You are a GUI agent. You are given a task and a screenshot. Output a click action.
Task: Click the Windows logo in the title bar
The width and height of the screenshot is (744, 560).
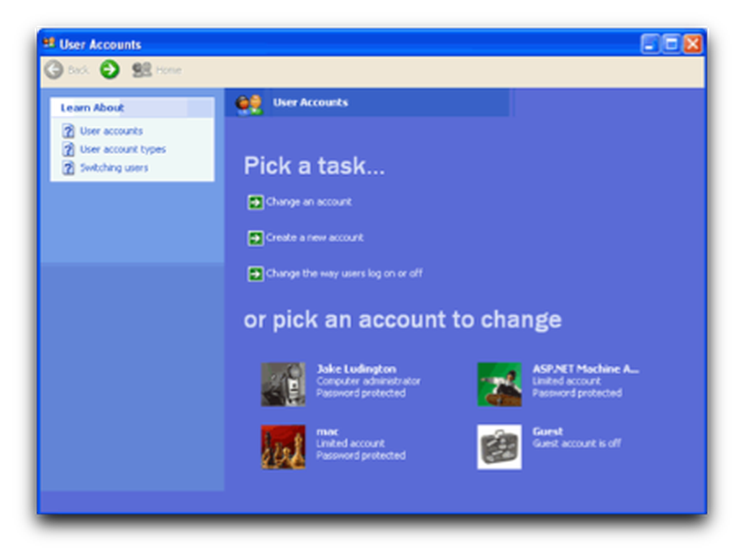(x=48, y=44)
